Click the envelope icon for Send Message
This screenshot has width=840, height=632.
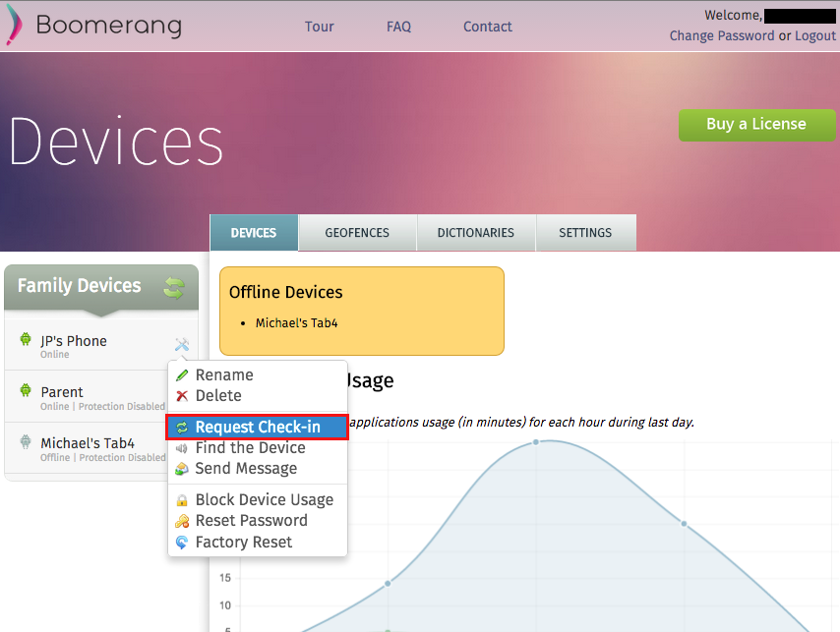[182, 469]
